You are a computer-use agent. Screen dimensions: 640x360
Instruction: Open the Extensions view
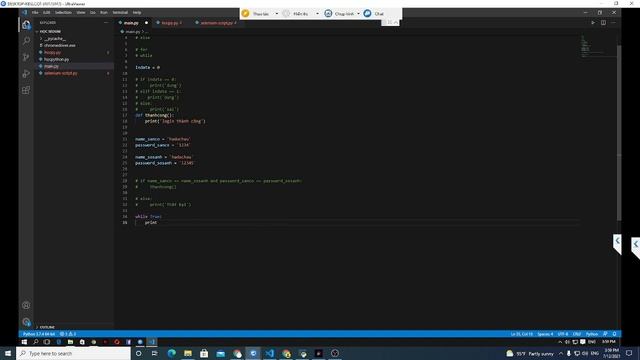[26, 90]
